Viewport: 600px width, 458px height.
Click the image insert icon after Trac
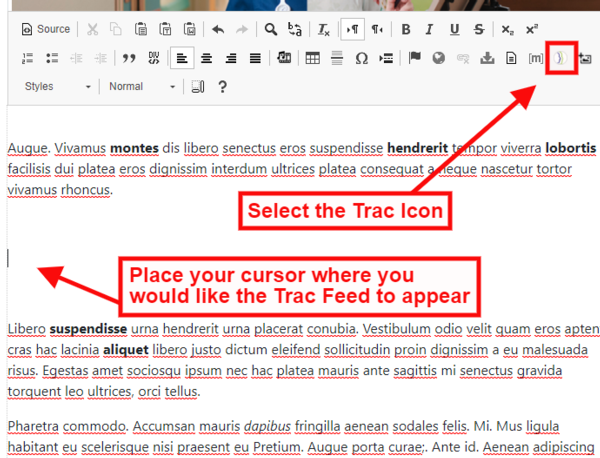(585, 58)
